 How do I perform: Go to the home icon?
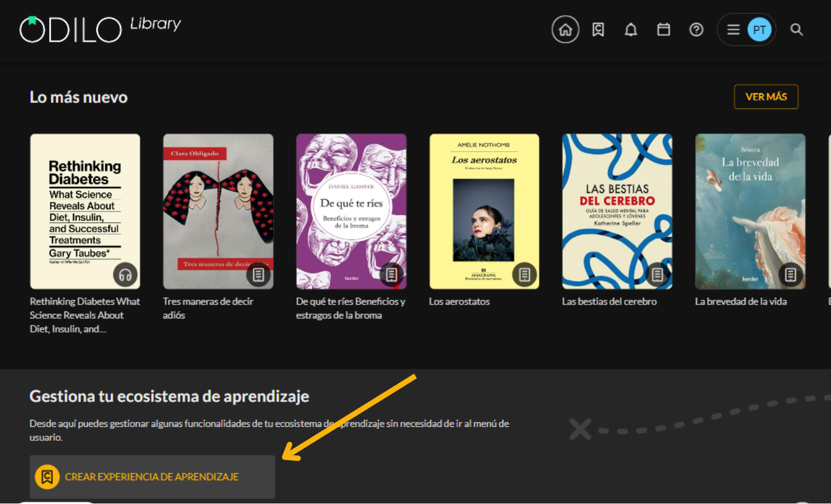coord(565,29)
